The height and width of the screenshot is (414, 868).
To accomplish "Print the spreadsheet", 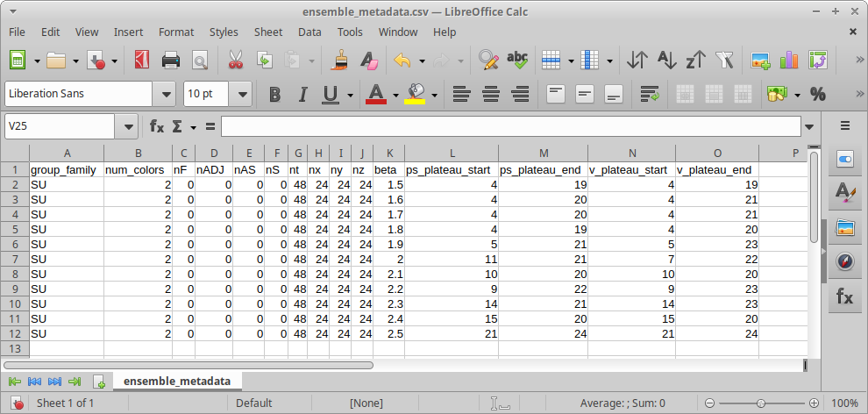I will pyautogui.click(x=170, y=60).
